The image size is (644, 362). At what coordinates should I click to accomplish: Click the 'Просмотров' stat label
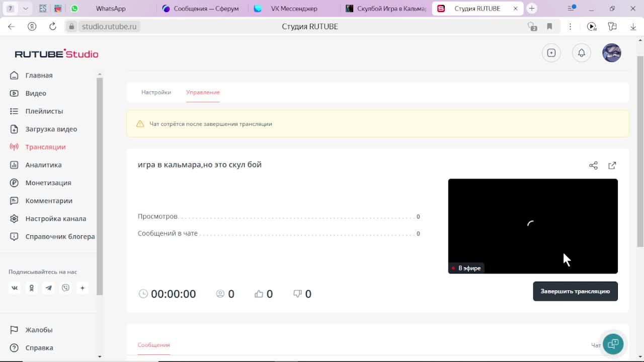[x=158, y=217]
